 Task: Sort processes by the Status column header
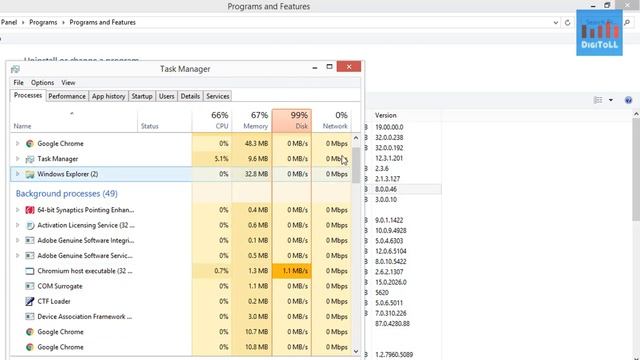pyautogui.click(x=164, y=120)
